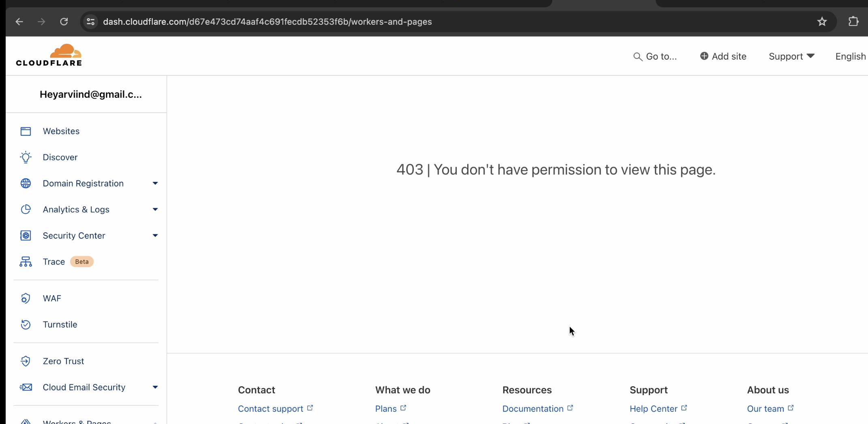
Task: Open Trace Beta from the sidebar
Action: (53, 261)
